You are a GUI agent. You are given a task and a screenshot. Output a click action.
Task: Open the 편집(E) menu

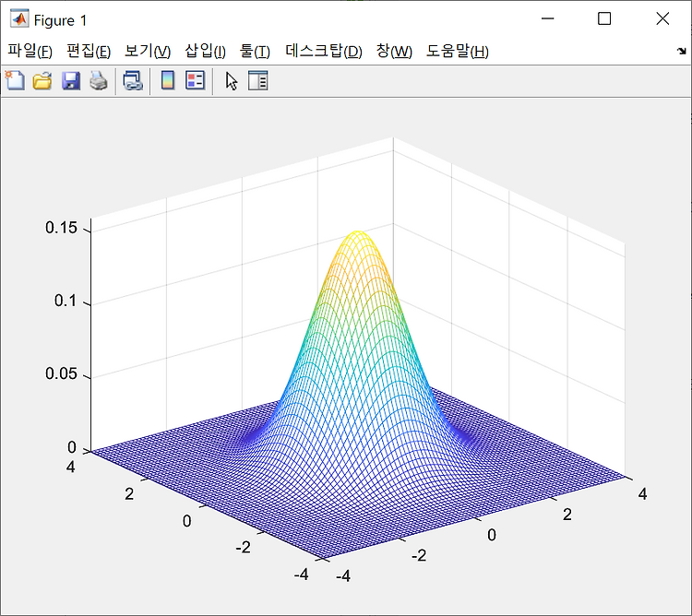(x=89, y=51)
